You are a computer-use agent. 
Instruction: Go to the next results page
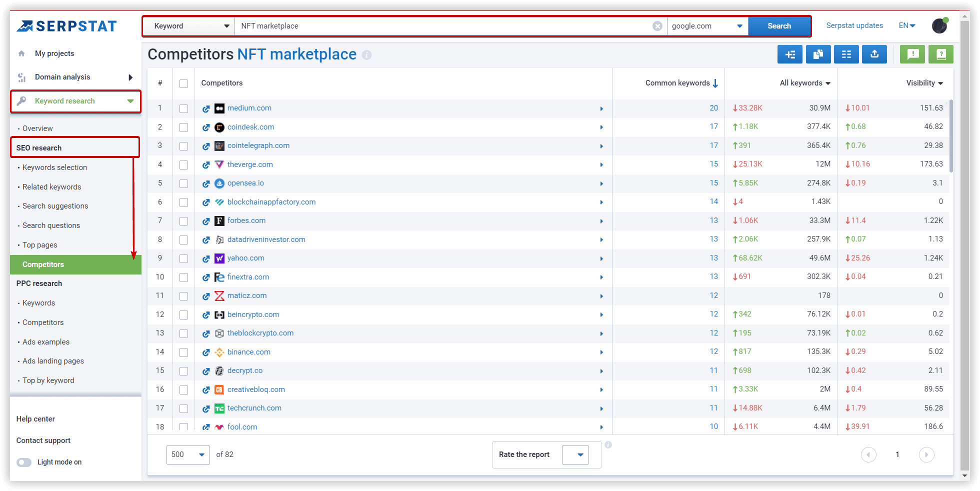click(x=926, y=454)
